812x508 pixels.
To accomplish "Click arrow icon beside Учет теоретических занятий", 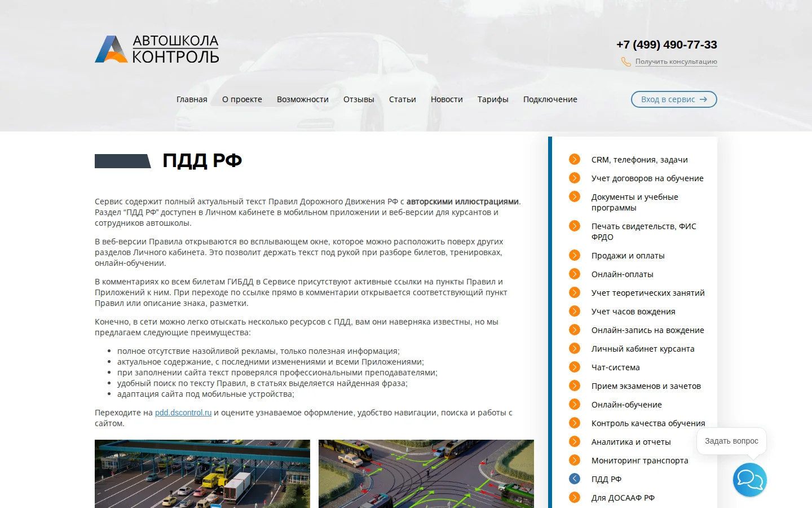I will pos(575,292).
